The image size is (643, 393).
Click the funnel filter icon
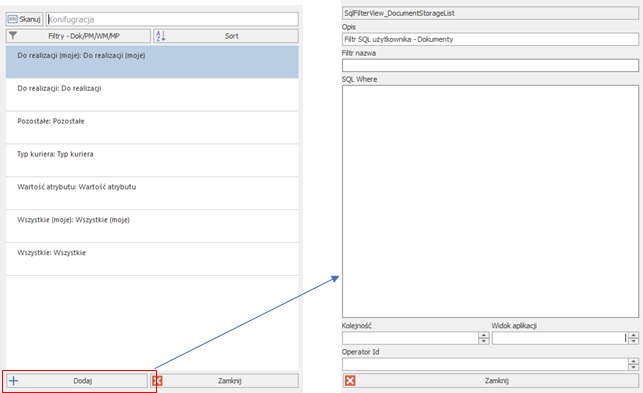click(13, 36)
